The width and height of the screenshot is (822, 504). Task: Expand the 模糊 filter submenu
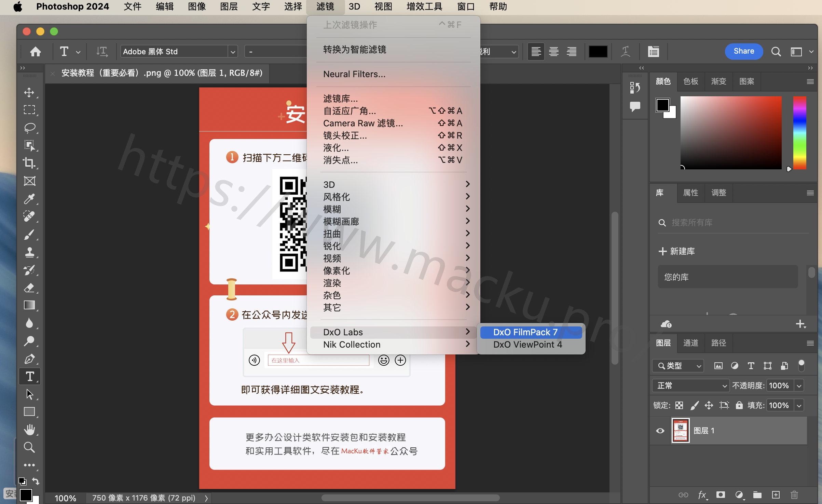pyautogui.click(x=394, y=209)
